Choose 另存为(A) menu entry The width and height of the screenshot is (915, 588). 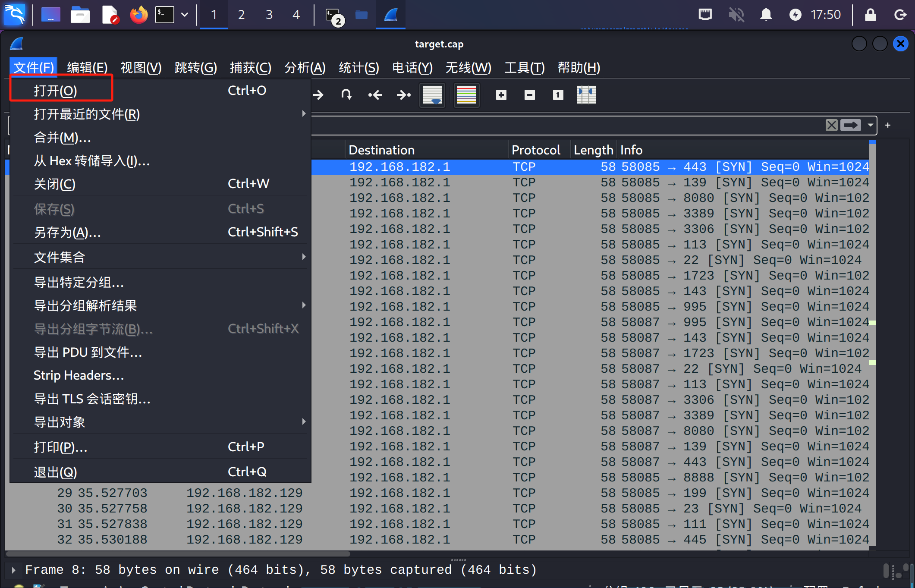click(68, 232)
